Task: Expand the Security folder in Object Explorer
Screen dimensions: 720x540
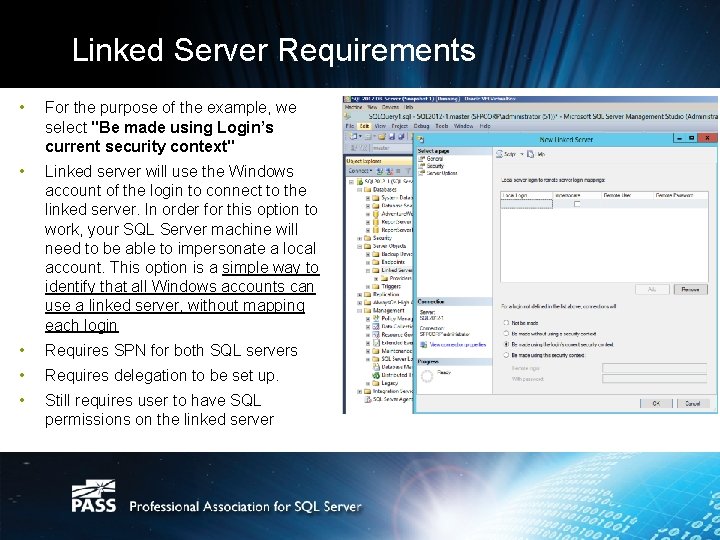Action: point(360,238)
